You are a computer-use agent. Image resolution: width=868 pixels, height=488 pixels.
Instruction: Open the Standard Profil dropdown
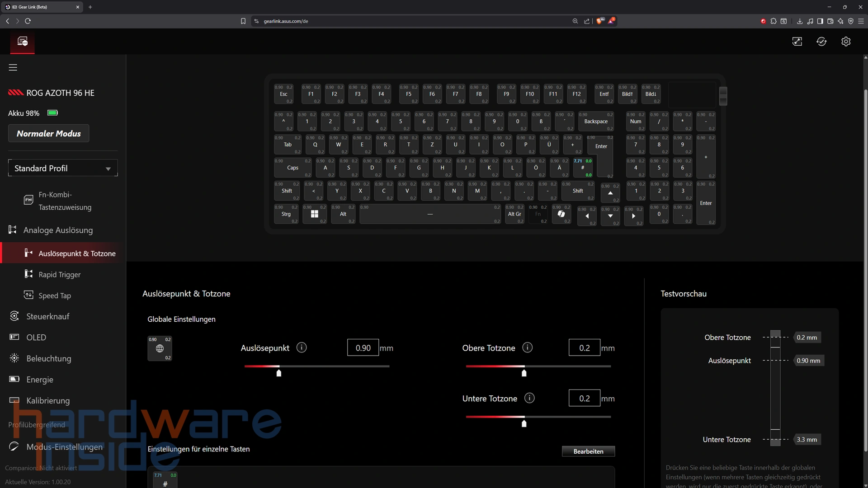[x=63, y=168]
